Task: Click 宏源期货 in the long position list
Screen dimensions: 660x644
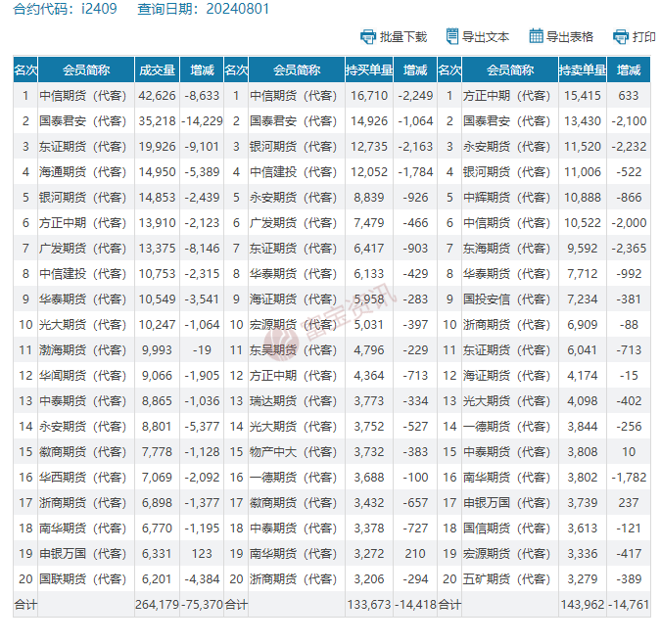Action: (294, 324)
